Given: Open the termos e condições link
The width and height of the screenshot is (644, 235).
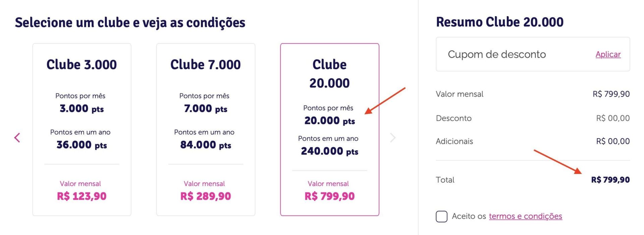Looking at the screenshot, I should 525,216.
